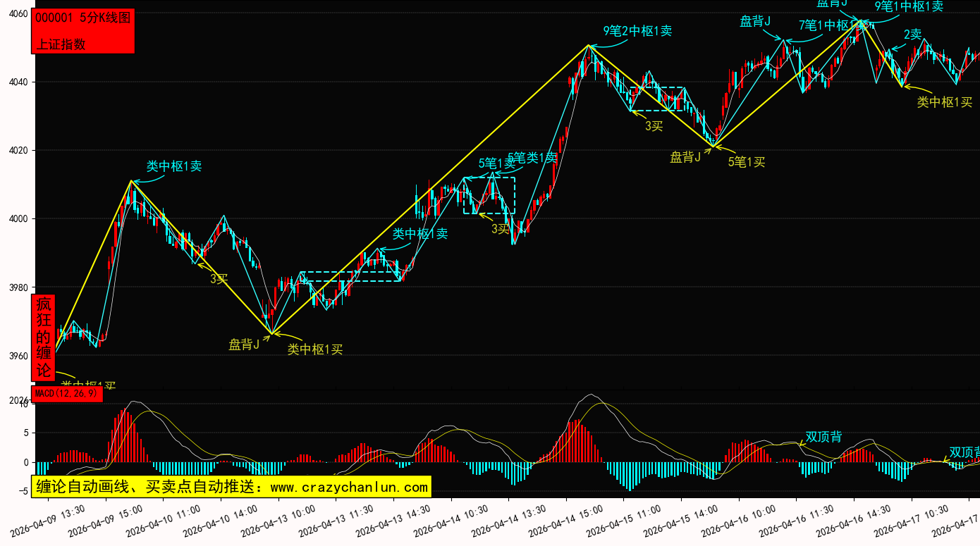The width and height of the screenshot is (980, 546).
Task: Select the 2026-04-09 13:30 date axis label
Action: 49,520
